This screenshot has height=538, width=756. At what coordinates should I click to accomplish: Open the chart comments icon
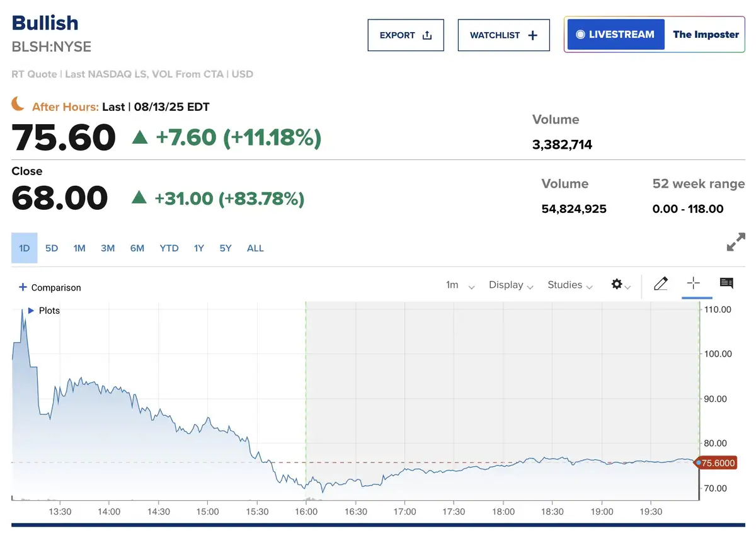click(x=726, y=283)
